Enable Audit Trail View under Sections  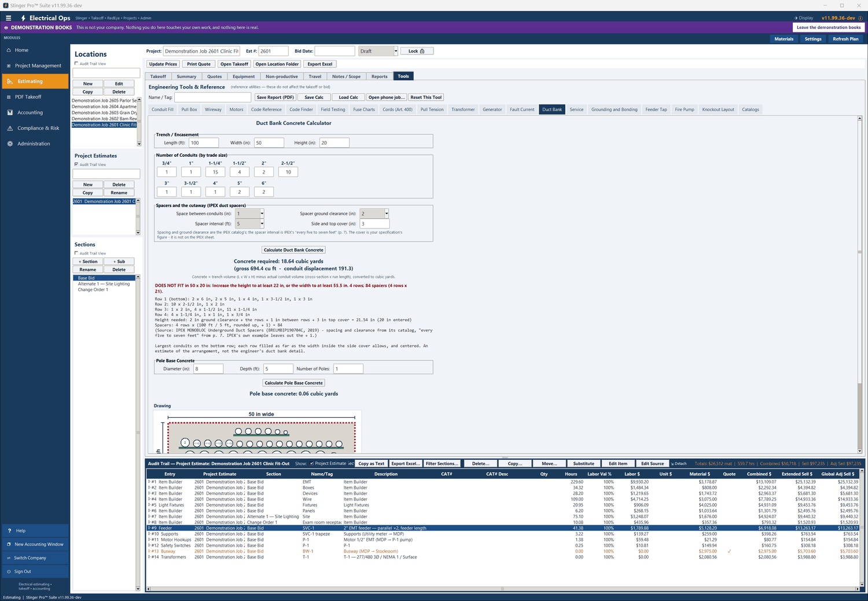click(76, 253)
